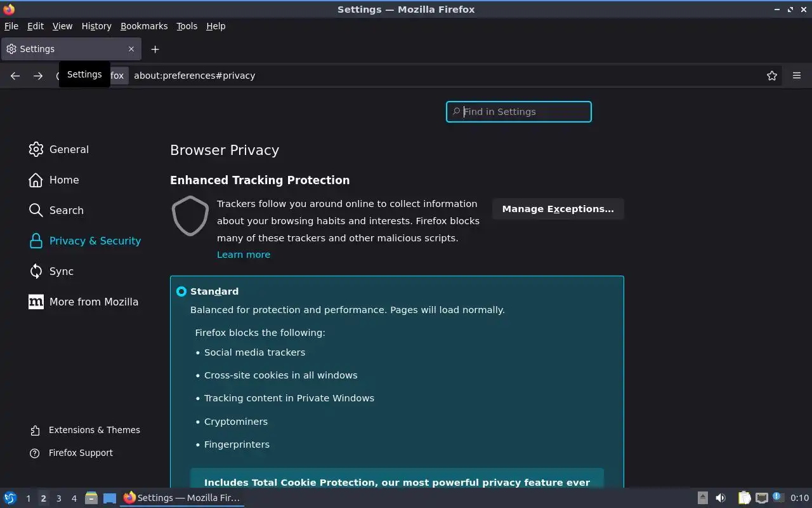Open the volume control tray icon
The width and height of the screenshot is (812, 508).
[x=721, y=498]
